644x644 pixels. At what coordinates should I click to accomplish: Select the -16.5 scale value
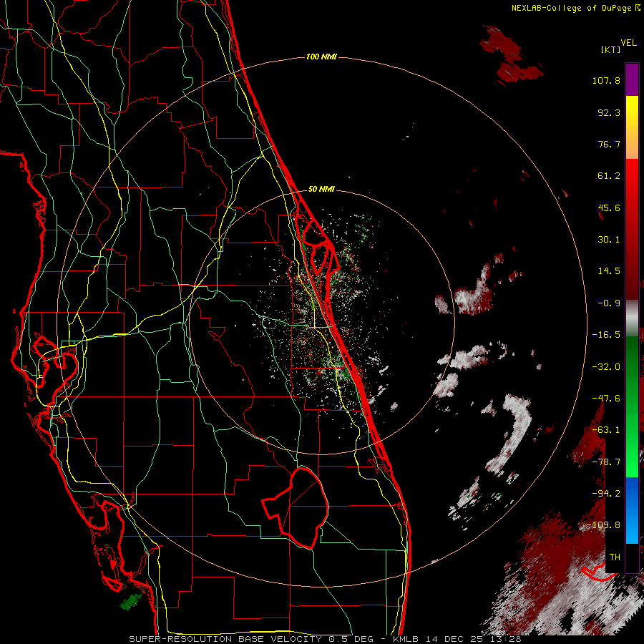(606, 335)
